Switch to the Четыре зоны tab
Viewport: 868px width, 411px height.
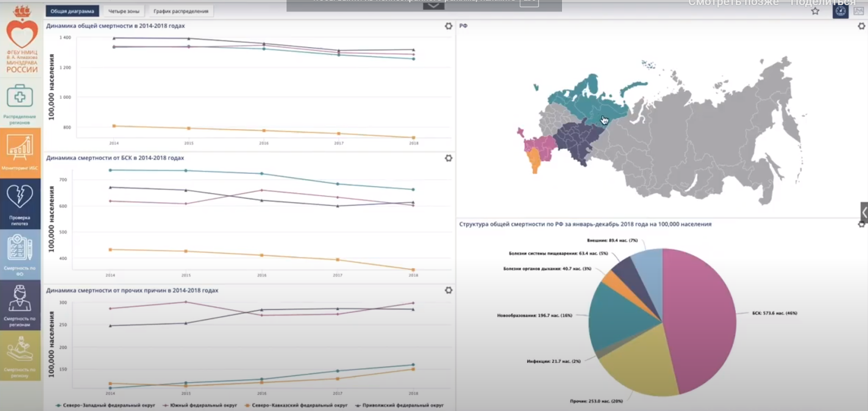pyautogui.click(x=124, y=11)
